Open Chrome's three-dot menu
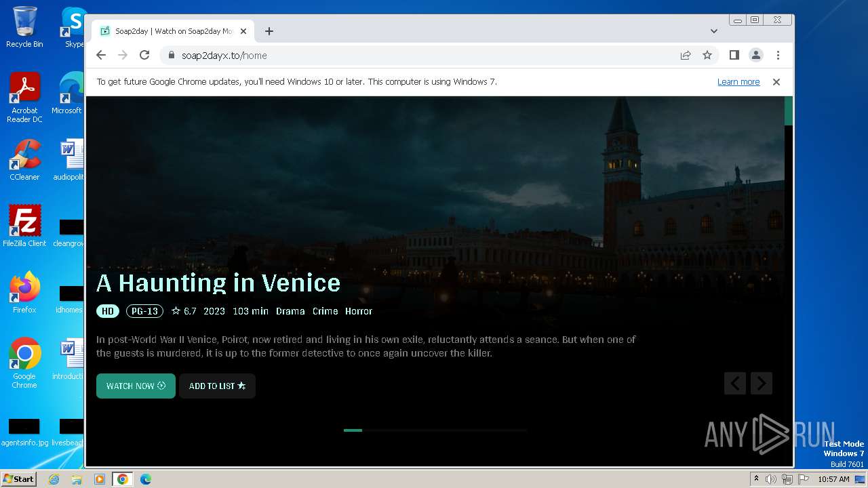Screen dimensions: 868x488 coord(778,55)
